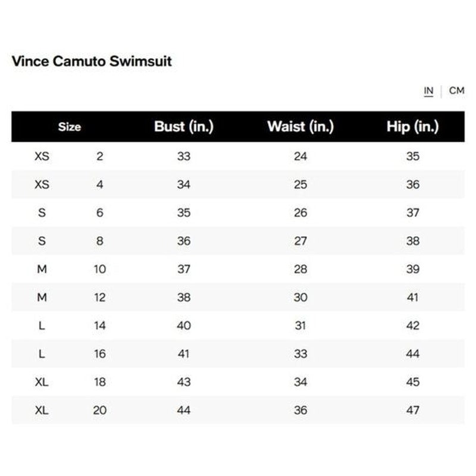This screenshot has height=476, width=476.
Task: Switch units to CM
Action: (456, 91)
